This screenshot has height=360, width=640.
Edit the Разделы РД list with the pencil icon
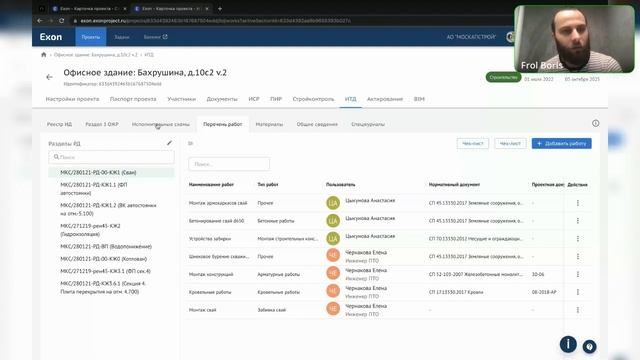point(169,143)
